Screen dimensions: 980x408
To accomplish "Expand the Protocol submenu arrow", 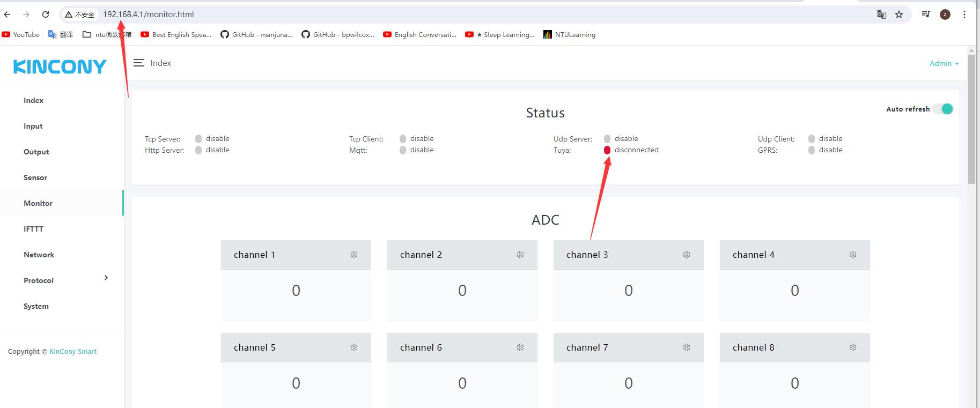I will (x=106, y=278).
